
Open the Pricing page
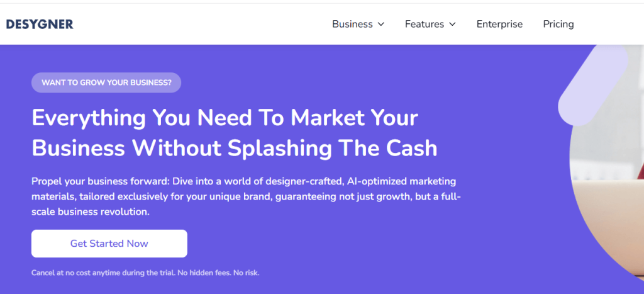558,24
